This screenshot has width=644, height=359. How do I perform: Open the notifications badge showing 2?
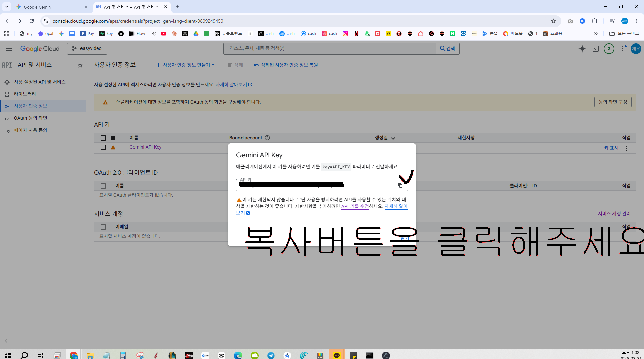(x=609, y=49)
